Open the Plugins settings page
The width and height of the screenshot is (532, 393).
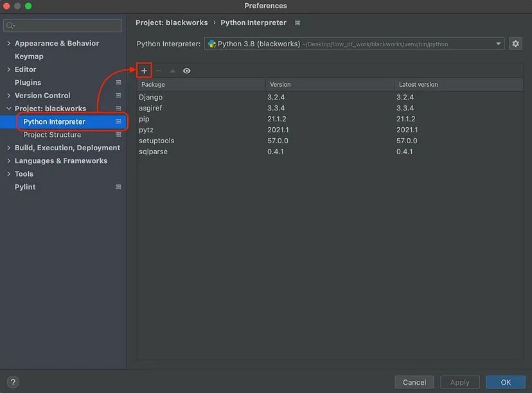click(28, 82)
